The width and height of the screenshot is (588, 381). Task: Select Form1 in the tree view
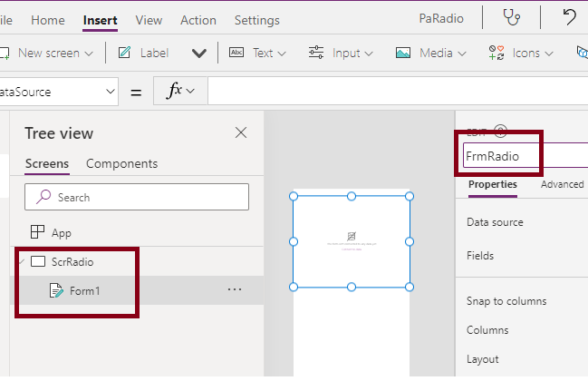pos(84,291)
